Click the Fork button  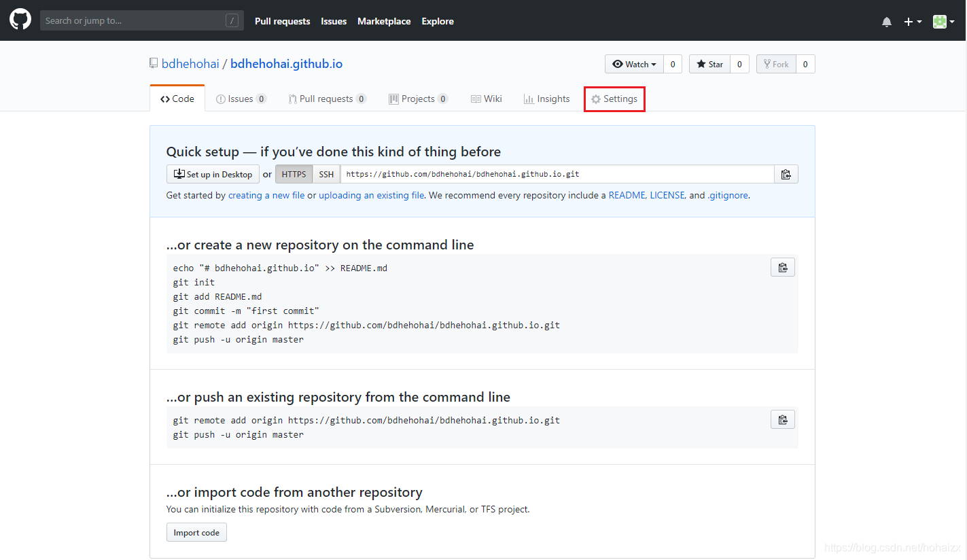click(x=776, y=64)
